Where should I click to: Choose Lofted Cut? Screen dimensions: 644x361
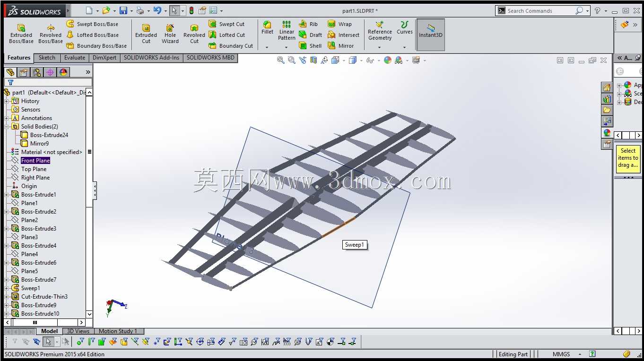pyautogui.click(x=226, y=35)
